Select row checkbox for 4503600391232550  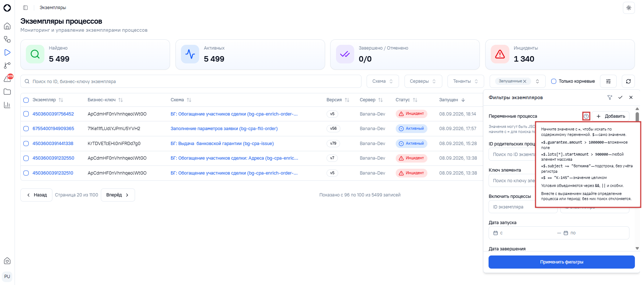pos(26,158)
